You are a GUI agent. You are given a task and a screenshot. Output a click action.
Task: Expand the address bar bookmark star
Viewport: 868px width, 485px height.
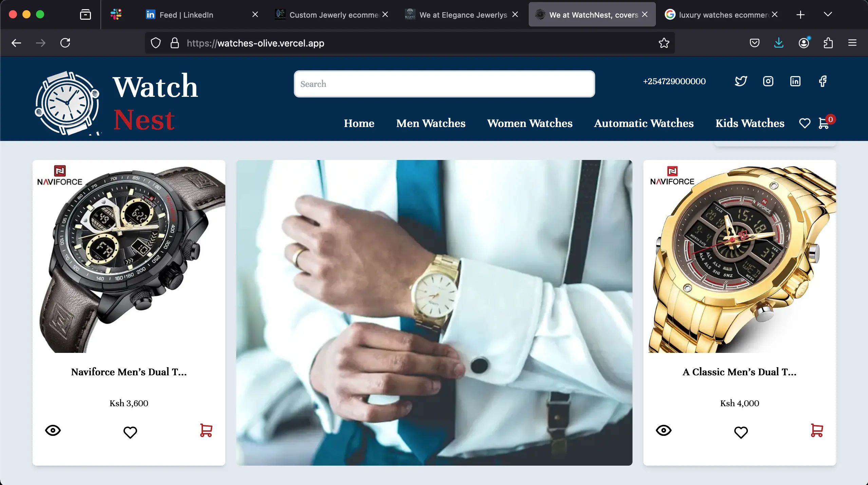[663, 43]
